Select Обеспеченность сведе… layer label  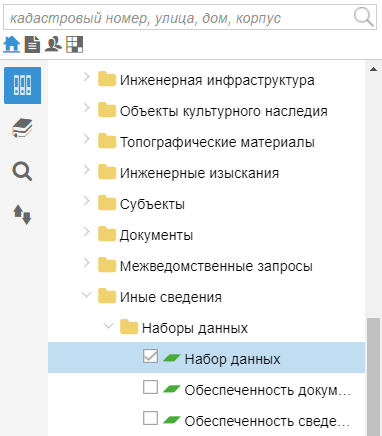pyautogui.click(x=267, y=421)
